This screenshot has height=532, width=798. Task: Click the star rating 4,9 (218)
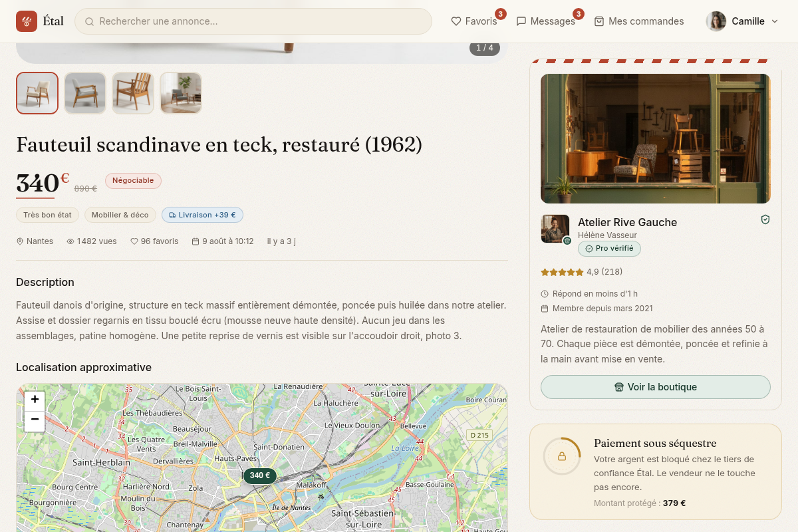[582, 272]
